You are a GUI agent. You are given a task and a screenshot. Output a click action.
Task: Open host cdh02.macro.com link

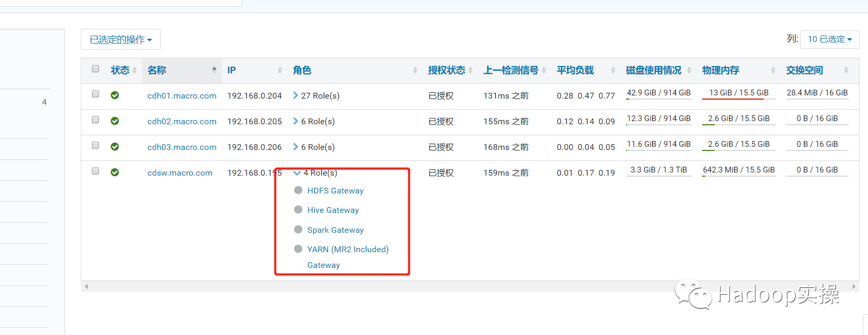tap(182, 121)
